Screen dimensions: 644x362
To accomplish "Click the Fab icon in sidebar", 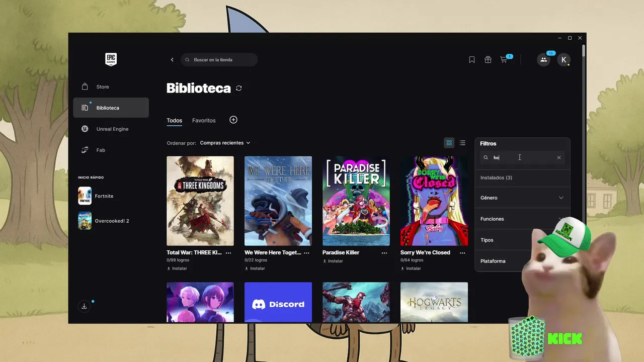I will point(85,150).
